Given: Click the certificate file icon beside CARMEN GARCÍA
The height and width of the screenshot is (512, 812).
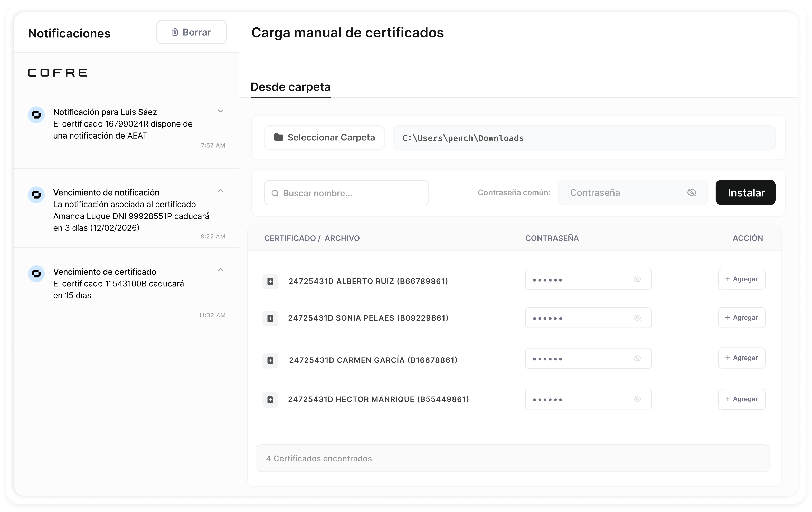Looking at the screenshot, I should point(270,360).
